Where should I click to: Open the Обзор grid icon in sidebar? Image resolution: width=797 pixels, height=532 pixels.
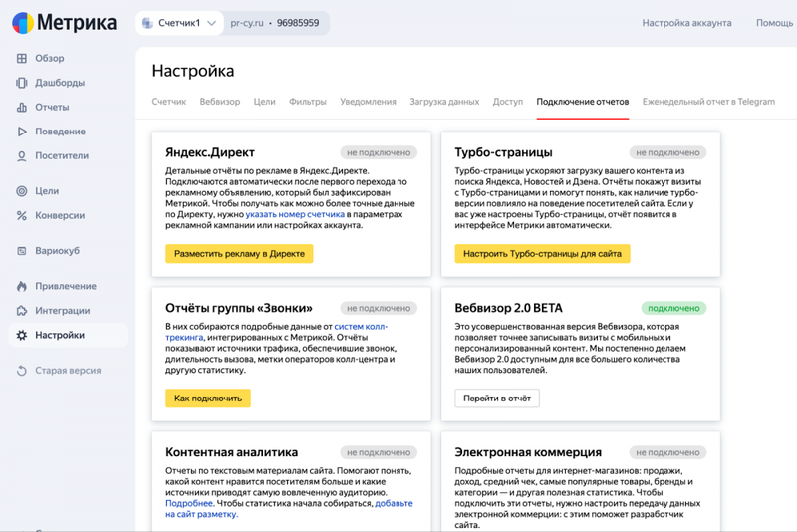click(x=21, y=58)
